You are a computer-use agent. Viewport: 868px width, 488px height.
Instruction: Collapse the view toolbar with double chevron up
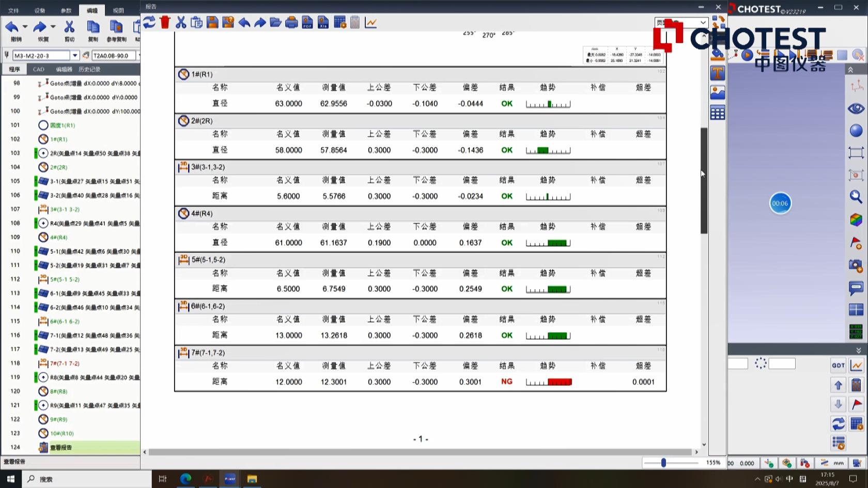point(850,70)
